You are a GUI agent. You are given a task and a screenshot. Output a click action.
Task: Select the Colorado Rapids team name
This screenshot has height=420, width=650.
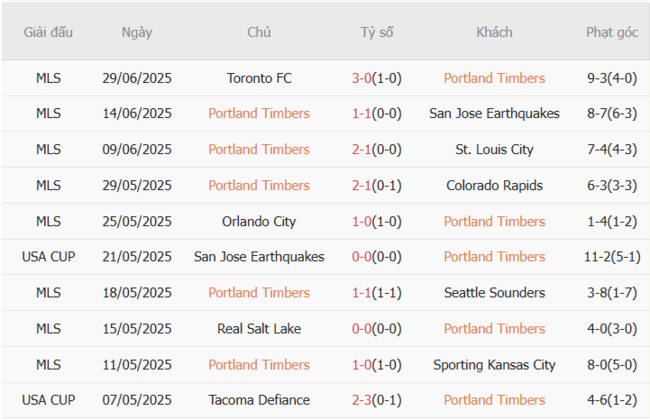494,185
